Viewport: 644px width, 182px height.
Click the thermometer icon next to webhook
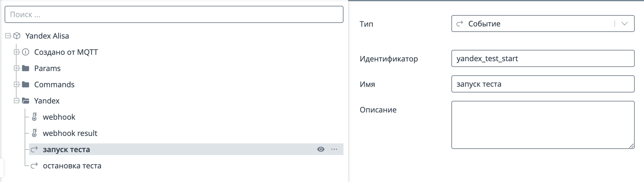pos(34,117)
